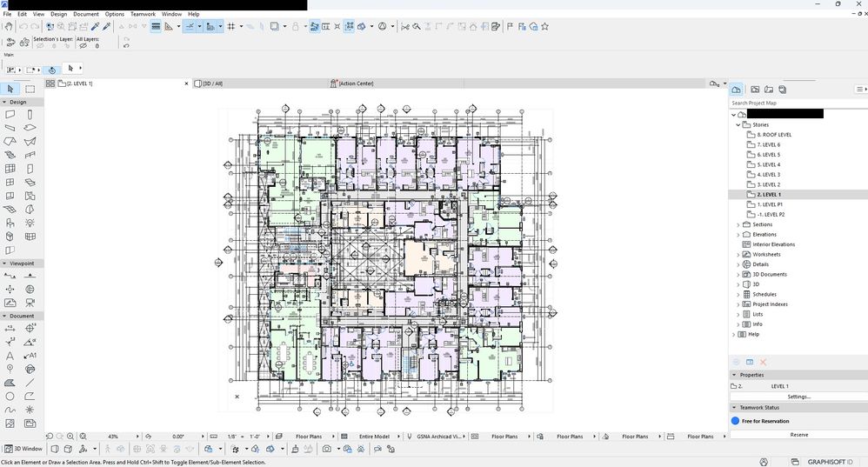Screen dimensions: 868x467
Task: Click the Undo arrow in the toolbar
Action: pyautogui.click(x=23, y=27)
